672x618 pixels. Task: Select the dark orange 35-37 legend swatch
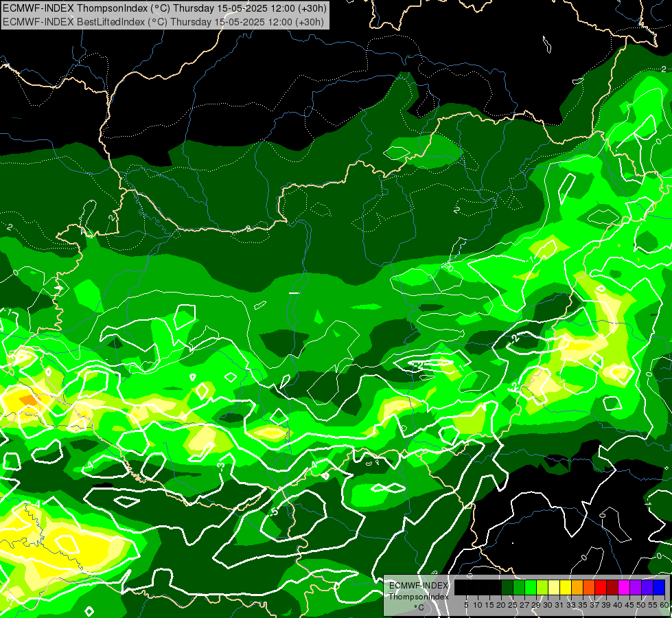589,587
